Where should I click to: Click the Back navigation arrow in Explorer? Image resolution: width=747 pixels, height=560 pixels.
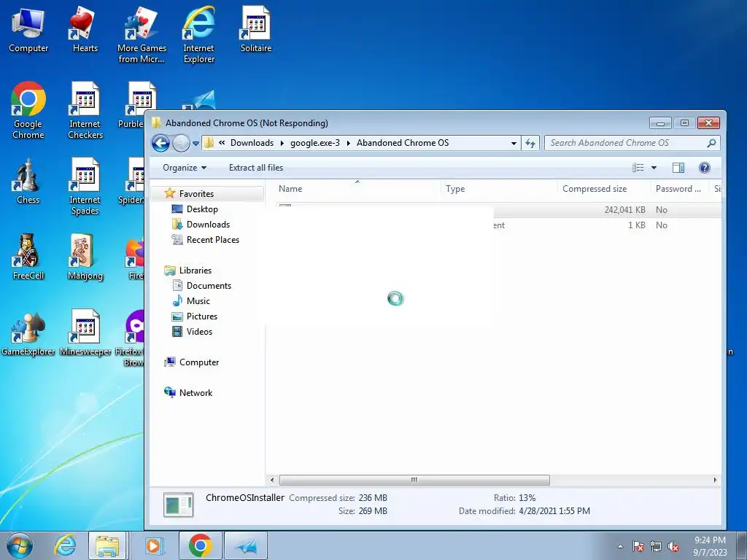(160, 143)
